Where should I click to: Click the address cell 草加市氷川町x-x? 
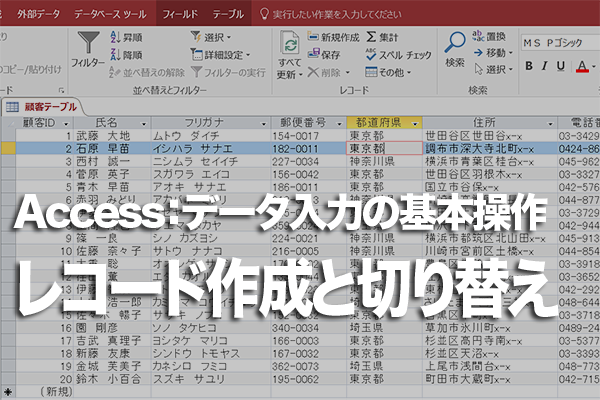[490, 328]
